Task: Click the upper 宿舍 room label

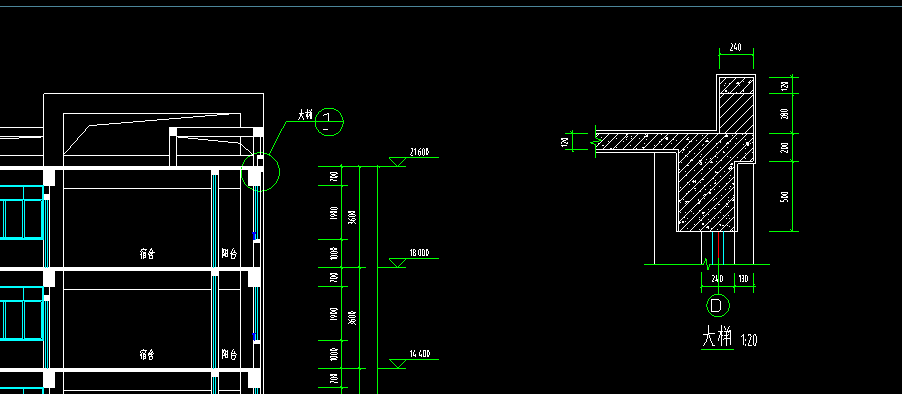Action: (147, 253)
